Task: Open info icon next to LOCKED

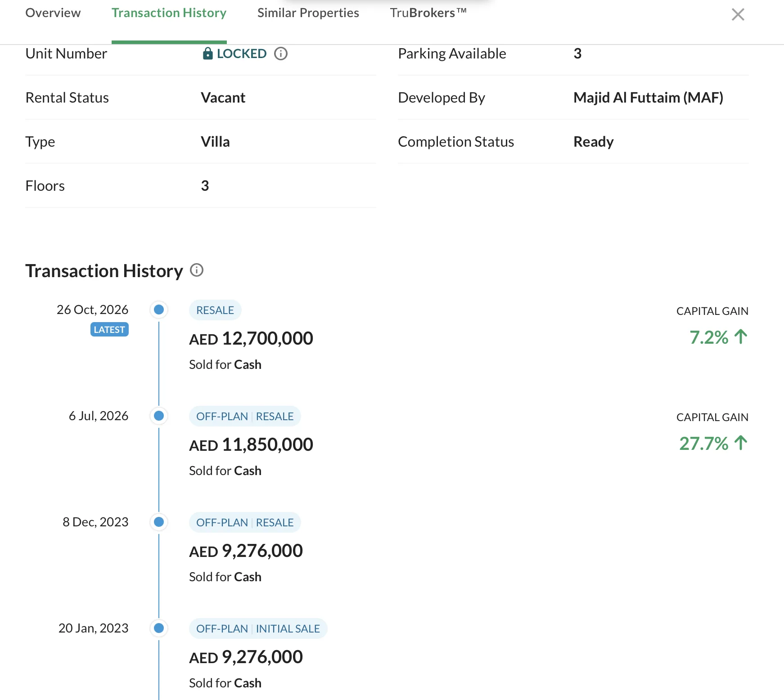Action: tap(281, 54)
